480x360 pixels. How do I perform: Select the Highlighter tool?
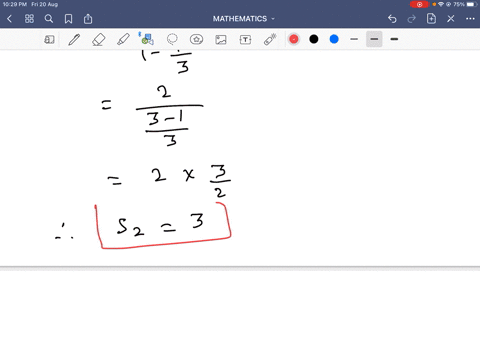(123, 40)
